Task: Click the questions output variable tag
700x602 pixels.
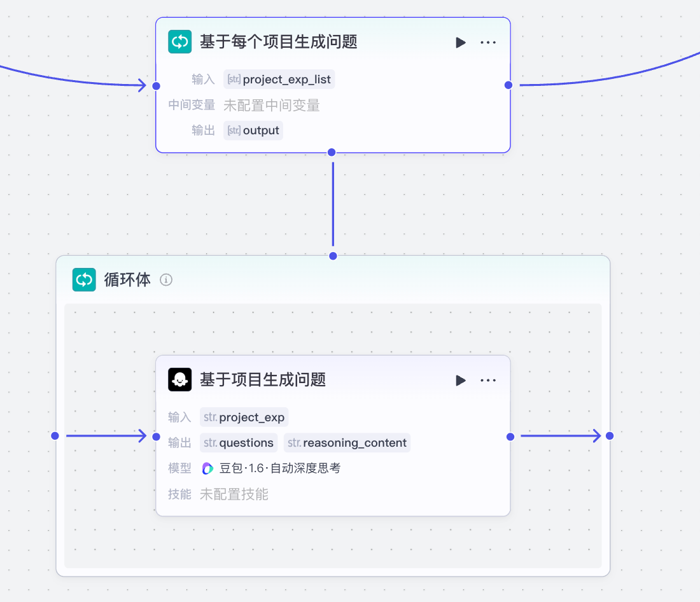Action: pos(239,443)
